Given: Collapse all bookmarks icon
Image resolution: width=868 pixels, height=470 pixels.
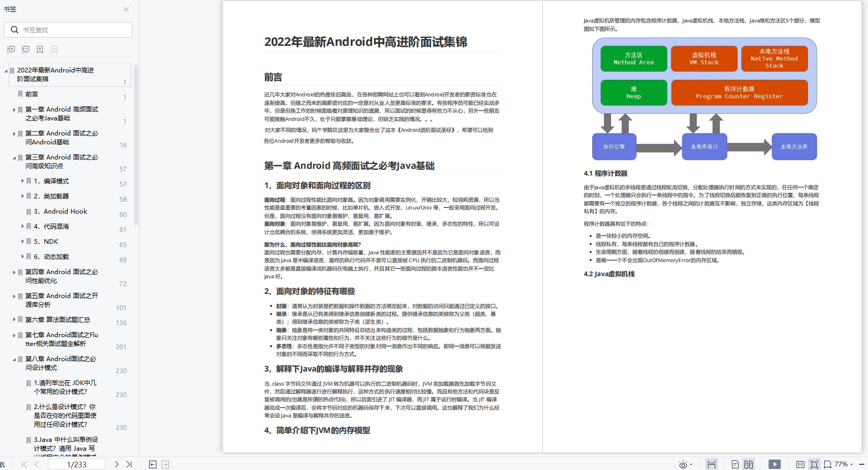Looking at the screenshot, I should 26,50.
